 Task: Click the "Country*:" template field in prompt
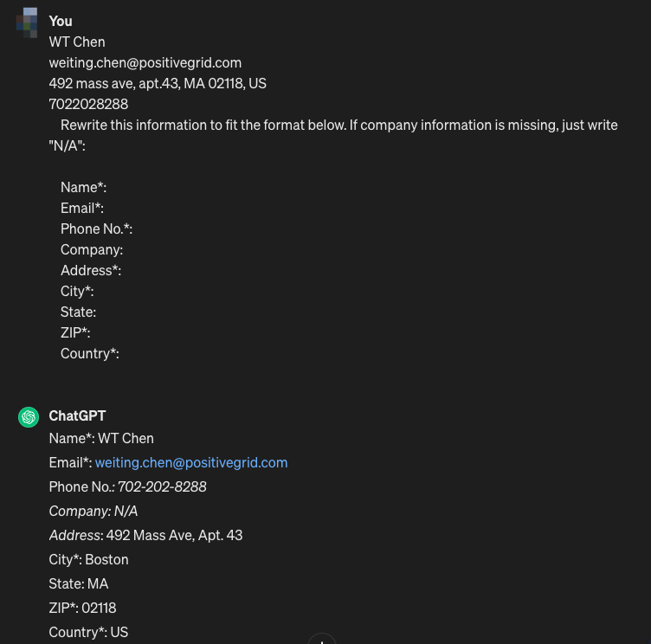(90, 353)
